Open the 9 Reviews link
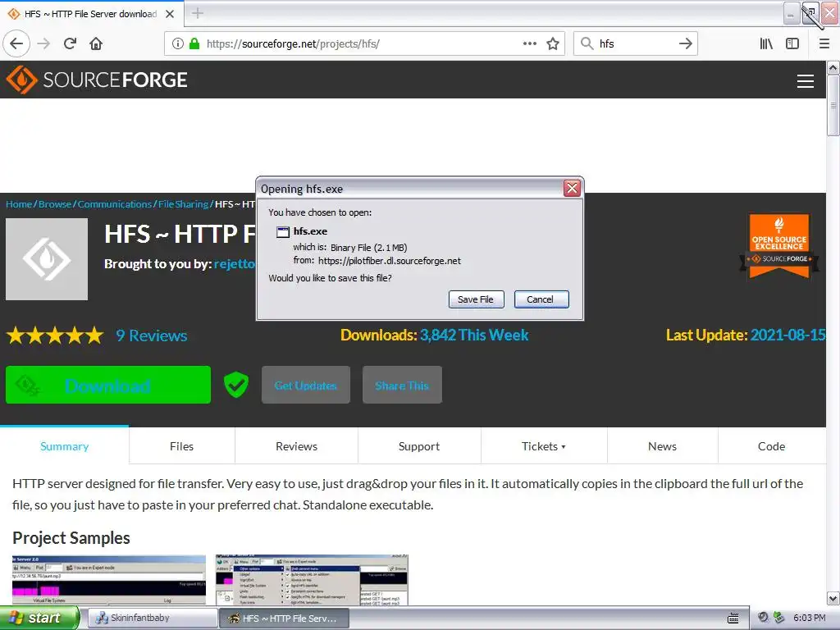Screen dimensions: 840x630 pyautogui.click(x=152, y=336)
